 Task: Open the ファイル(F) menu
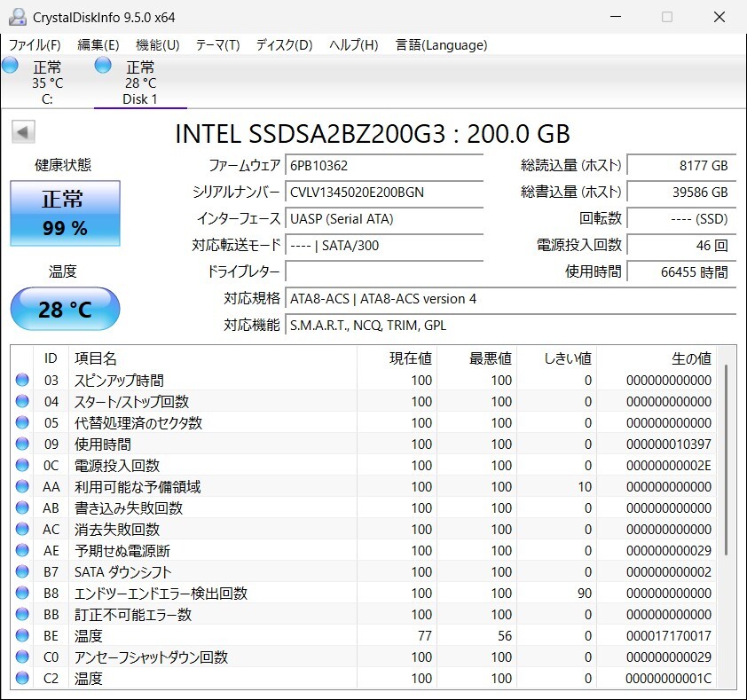click(35, 45)
